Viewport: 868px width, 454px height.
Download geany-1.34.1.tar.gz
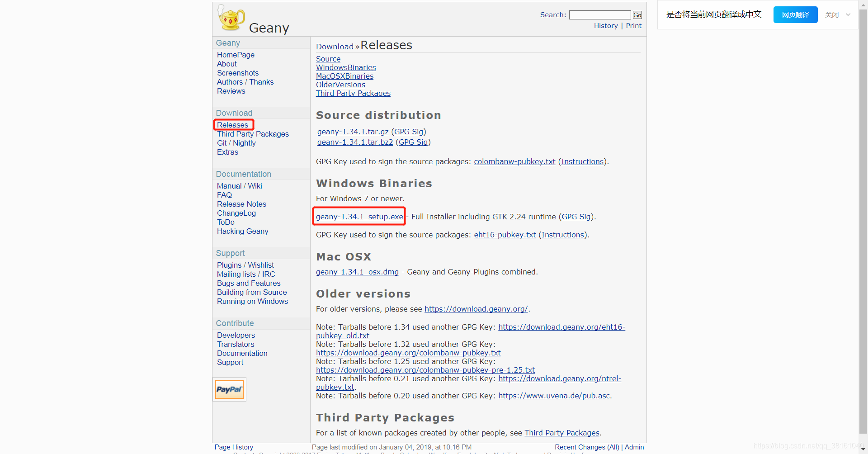(x=353, y=132)
